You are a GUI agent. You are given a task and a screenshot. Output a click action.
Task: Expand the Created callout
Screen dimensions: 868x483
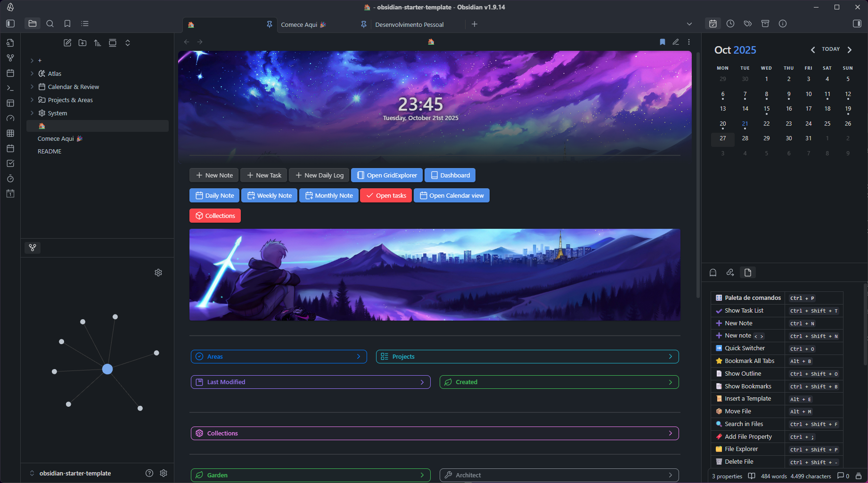[559, 382]
